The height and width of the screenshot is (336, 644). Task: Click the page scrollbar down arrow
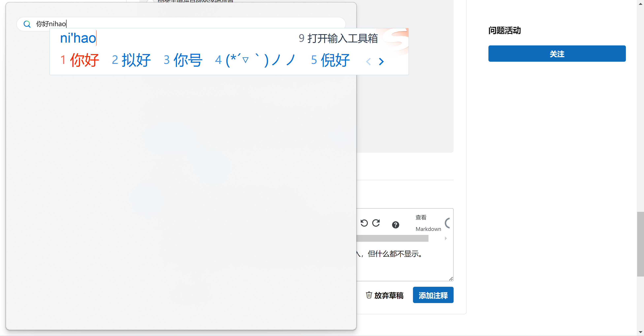point(640,332)
